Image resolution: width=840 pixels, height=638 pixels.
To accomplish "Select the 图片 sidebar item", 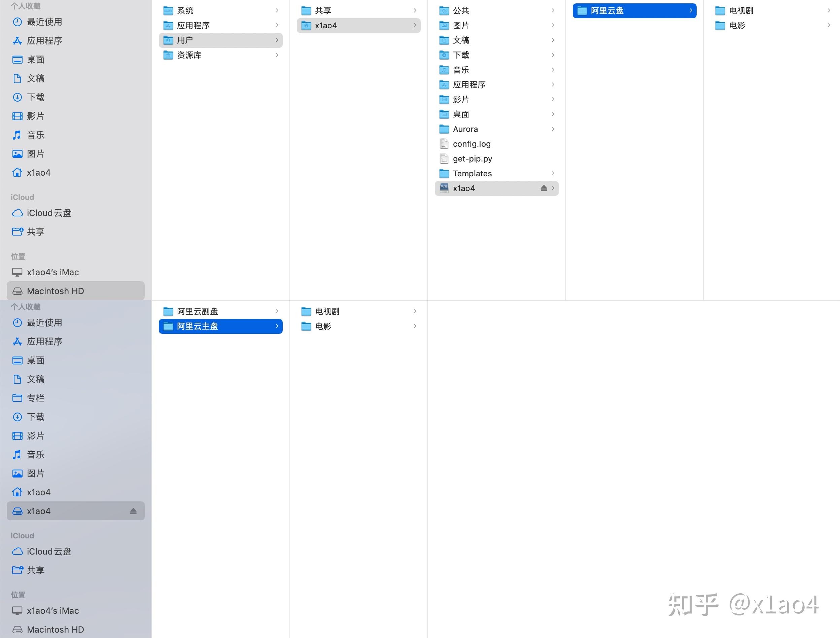I will 36,153.
